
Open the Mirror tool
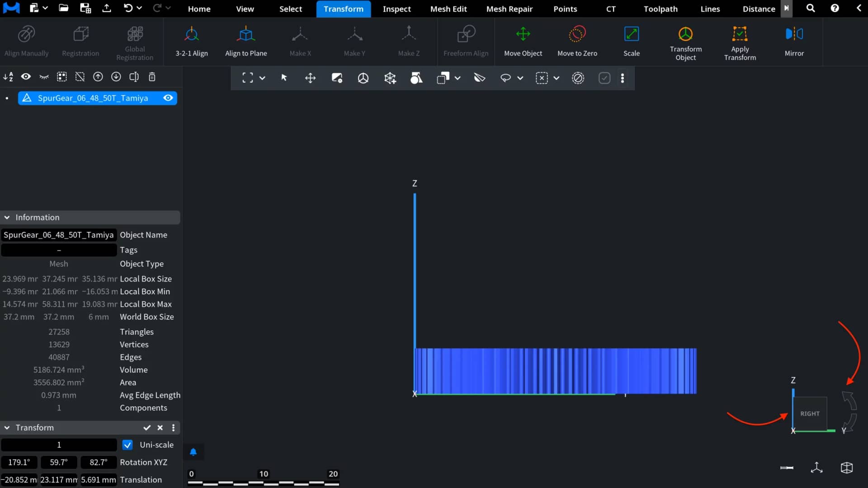[794, 42]
